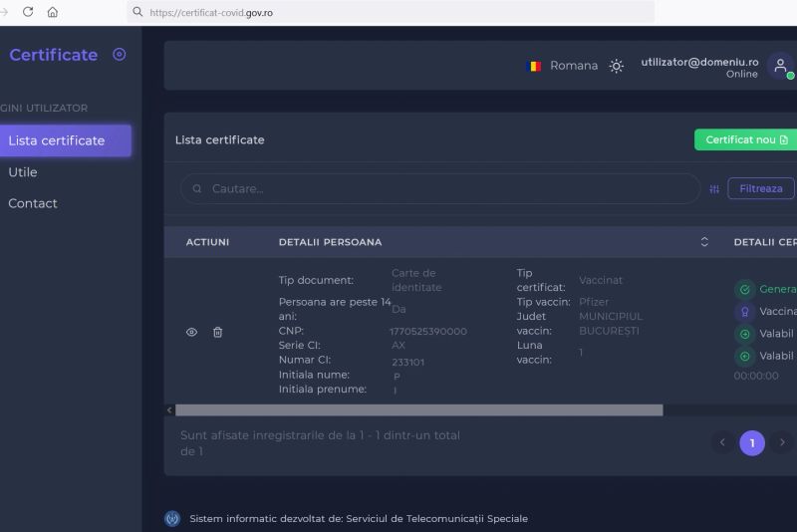Viewport: 797px width, 532px height.
Task: Open the Contact sidebar item
Action: [33, 203]
